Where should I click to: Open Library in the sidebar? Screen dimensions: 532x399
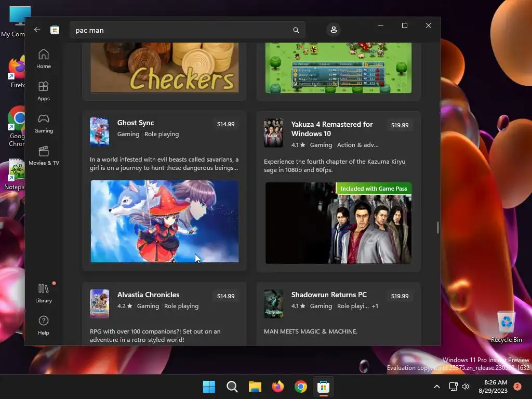[44, 294]
